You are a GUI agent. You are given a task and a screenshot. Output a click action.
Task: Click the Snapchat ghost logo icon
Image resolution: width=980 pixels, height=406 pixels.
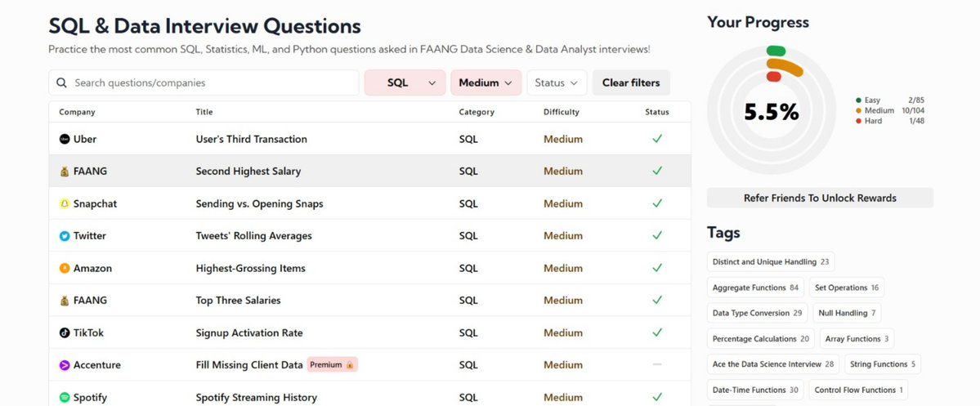click(x=65, y=203)
